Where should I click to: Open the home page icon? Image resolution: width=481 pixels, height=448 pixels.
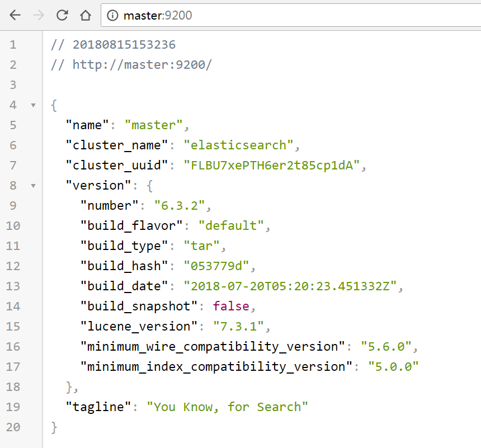point(86,15)
